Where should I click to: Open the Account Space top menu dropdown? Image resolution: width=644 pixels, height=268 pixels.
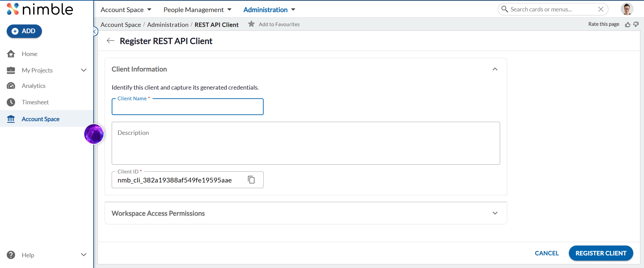pos(126,10)
